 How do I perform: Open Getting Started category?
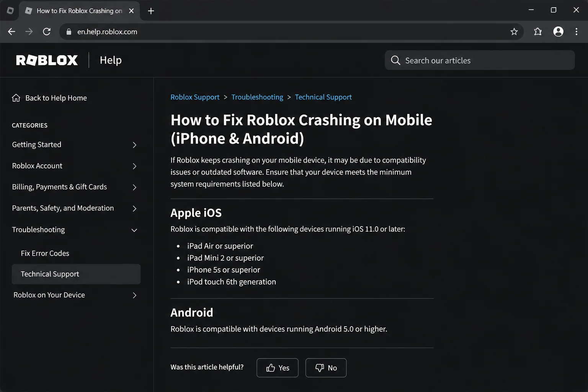(x=36, y=145)
